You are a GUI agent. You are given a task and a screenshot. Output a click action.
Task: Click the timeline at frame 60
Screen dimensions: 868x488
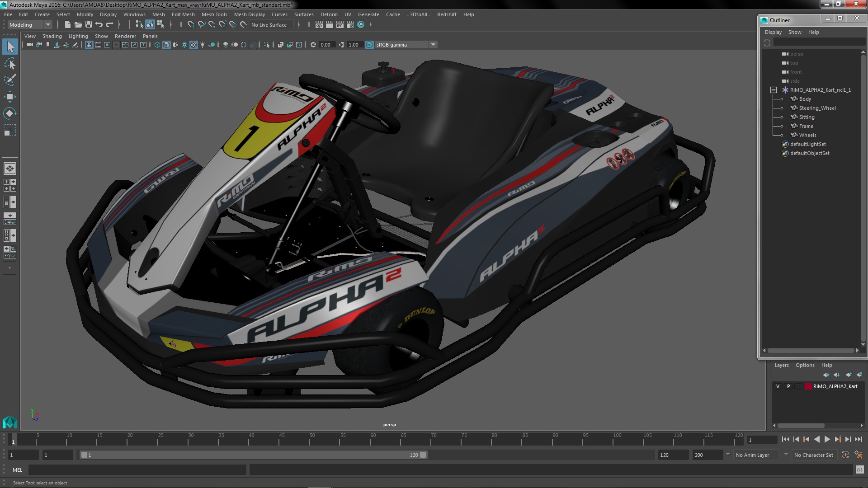(x=373, y=439)
